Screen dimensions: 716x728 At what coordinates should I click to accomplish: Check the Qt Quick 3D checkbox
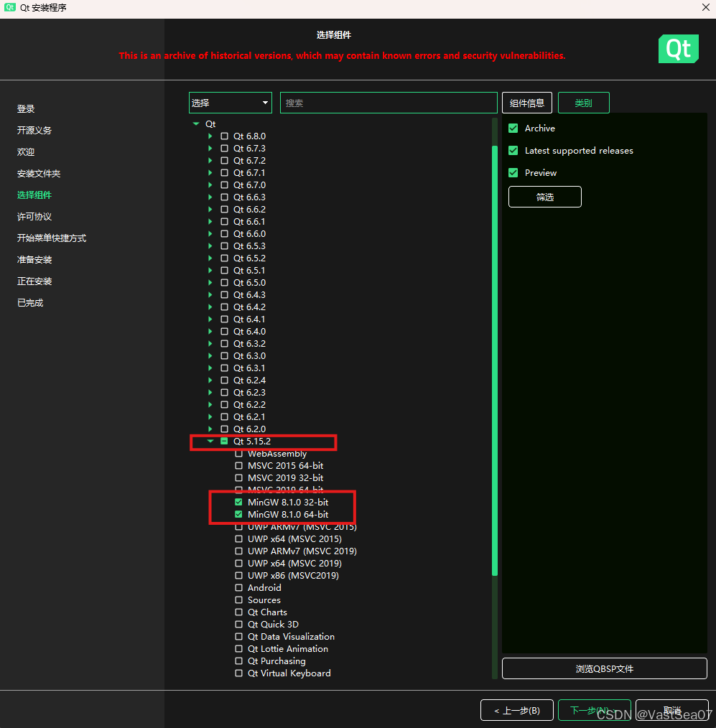[x=238, y=625]
